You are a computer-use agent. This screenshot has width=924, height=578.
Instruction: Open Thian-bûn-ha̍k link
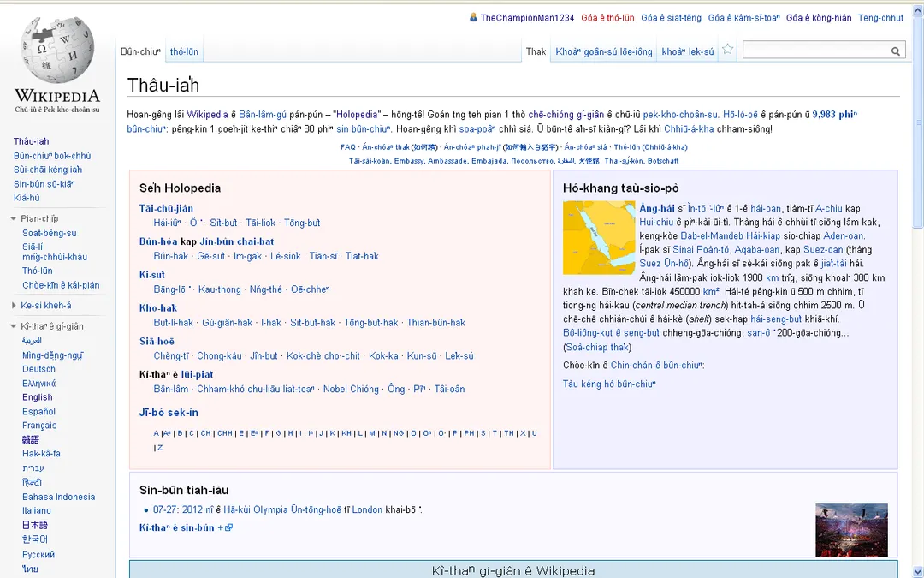435,323
